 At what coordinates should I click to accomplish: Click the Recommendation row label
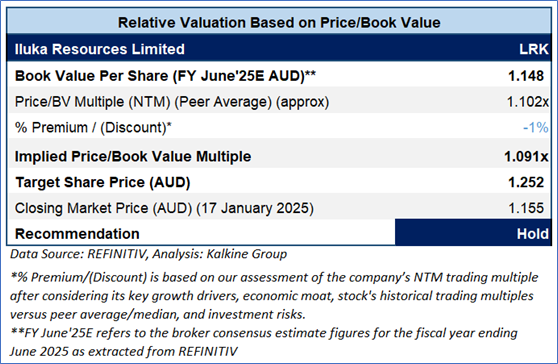[77, 234]
